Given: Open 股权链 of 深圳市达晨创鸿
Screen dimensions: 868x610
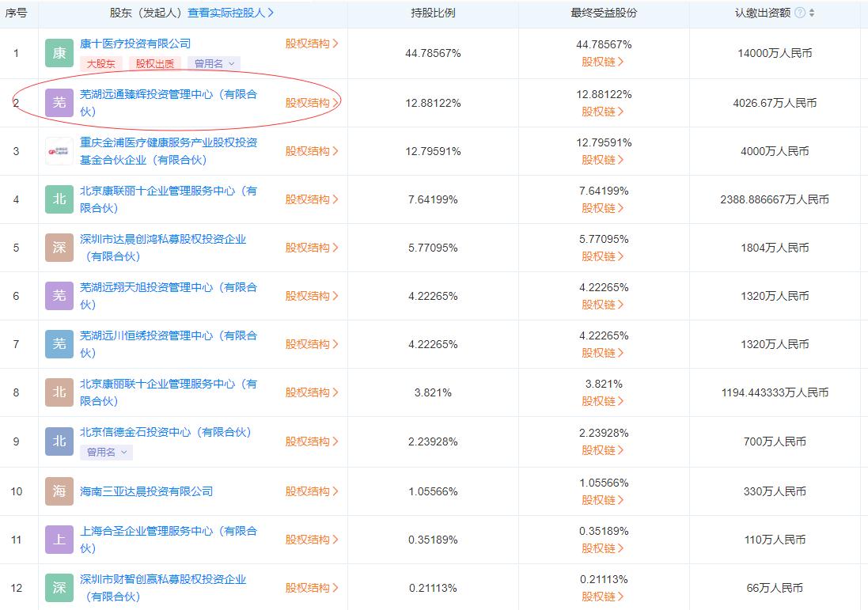Looking at the screenshot, I should click(x=601, y=256).
